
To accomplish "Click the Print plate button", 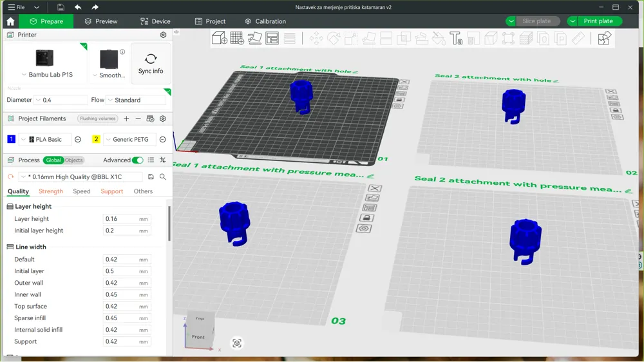I will [x=600, y=21].
